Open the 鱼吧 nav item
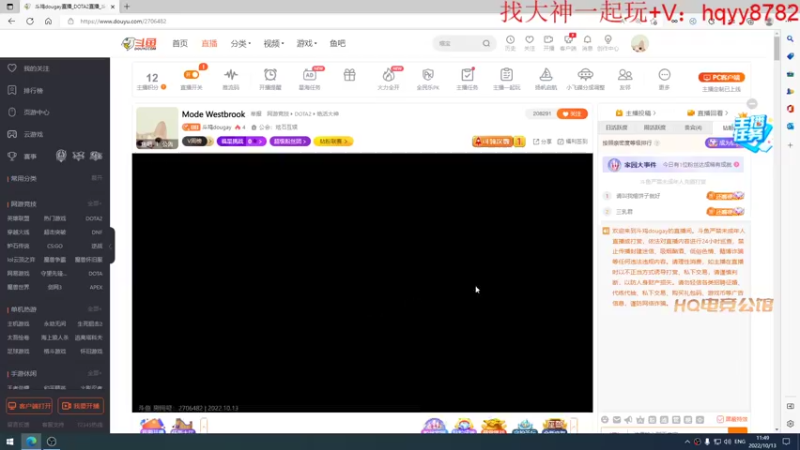Image resolution: width=800 pixels, height=450 pixels. pos(337,43)
